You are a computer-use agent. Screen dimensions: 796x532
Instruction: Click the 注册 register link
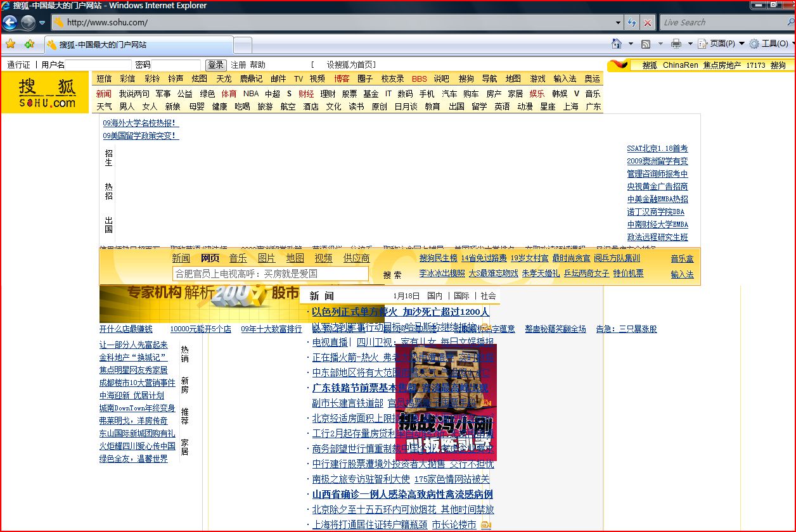pos(238,65)
